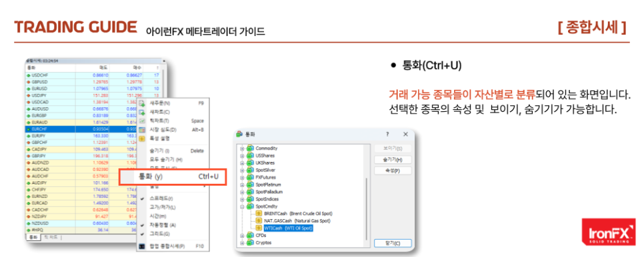Image resolution: width=644 pixels, height=257 pixels.
Task: Click the USShares folder icon
Action: [250, 155]
